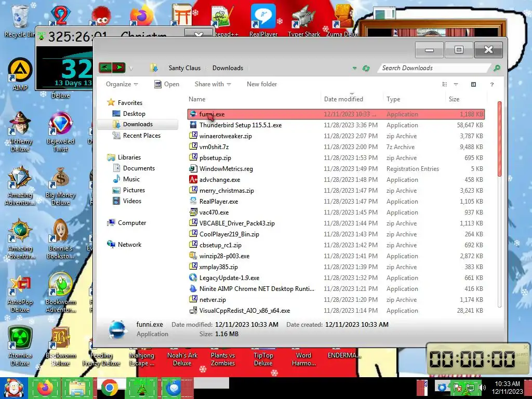The image size is (532, 399).
Task: Select Network in the navigation pane
Action: [129, 245]
